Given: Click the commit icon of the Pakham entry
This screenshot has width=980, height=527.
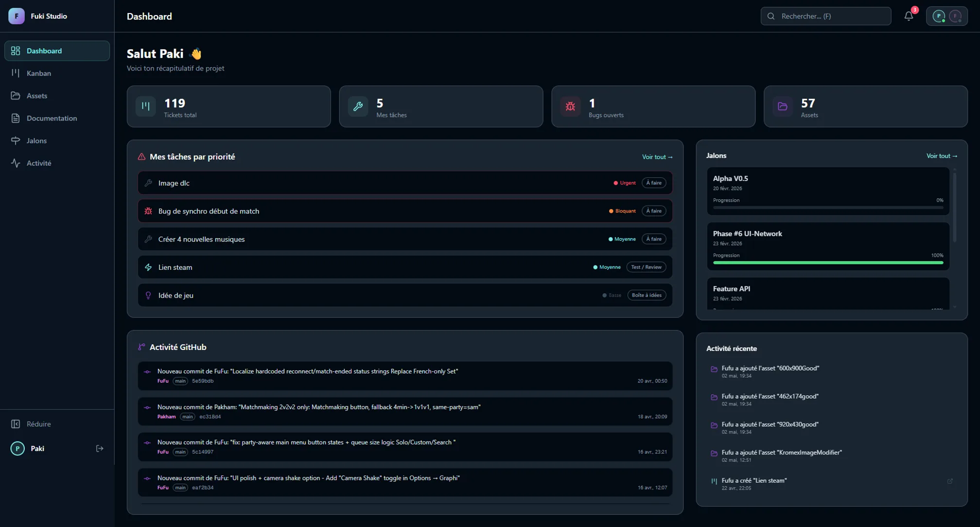Looking at the screenshot, I should pyautogui.click(x=147, y=407).
